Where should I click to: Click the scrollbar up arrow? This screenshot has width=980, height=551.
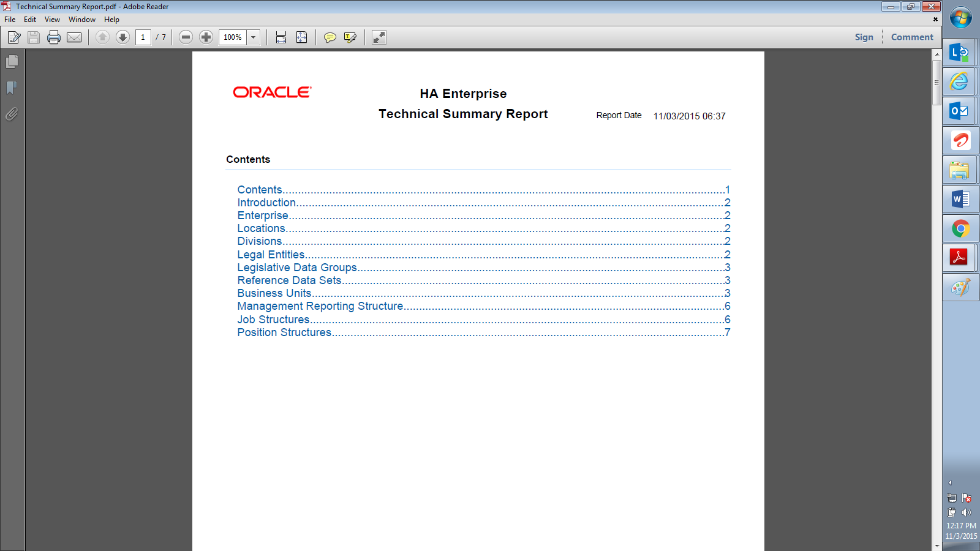pyautogui.click(x=937, y=54)
